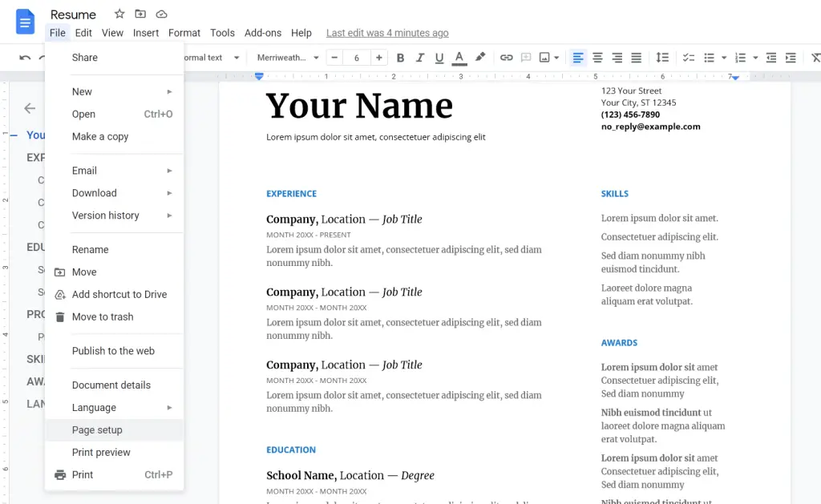Set justified text alignment

[x=636, y=58]
